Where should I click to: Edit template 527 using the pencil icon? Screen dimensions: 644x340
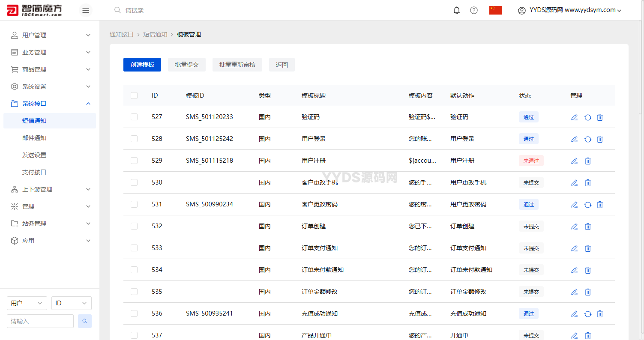[574, 117]
